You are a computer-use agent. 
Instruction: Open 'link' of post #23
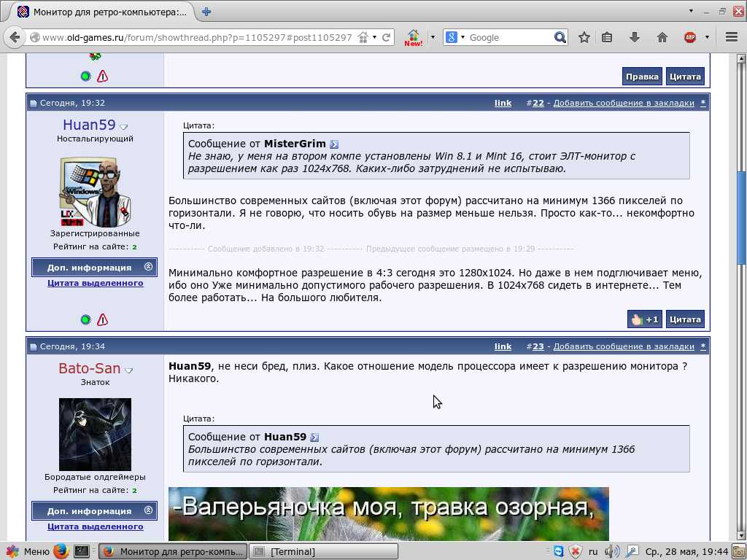pos(503,346)
